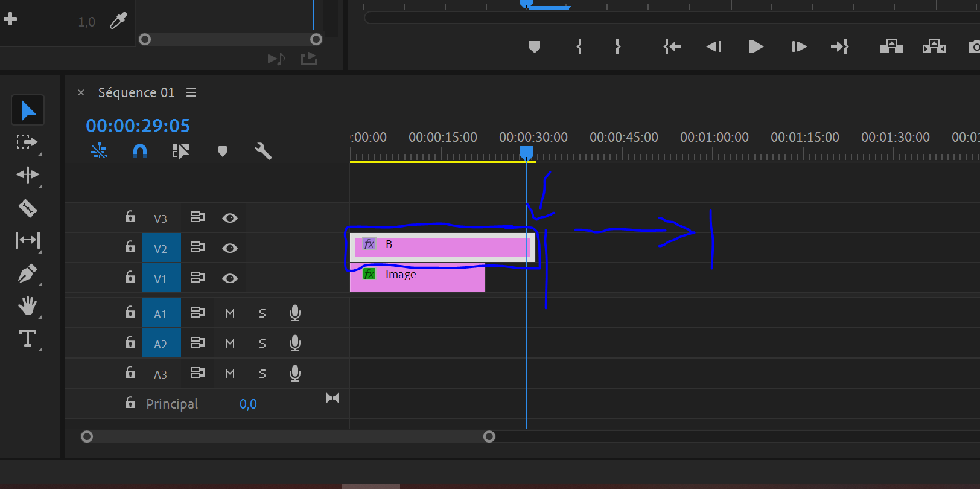The image size is (980, 489).
Task: Switch to Séquence 01 tab
Action: pos(136,92)
